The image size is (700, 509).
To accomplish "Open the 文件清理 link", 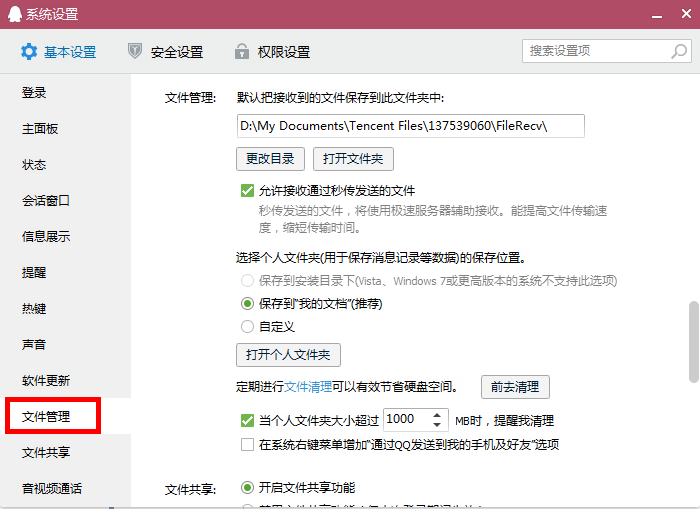I will click(308, 387).
